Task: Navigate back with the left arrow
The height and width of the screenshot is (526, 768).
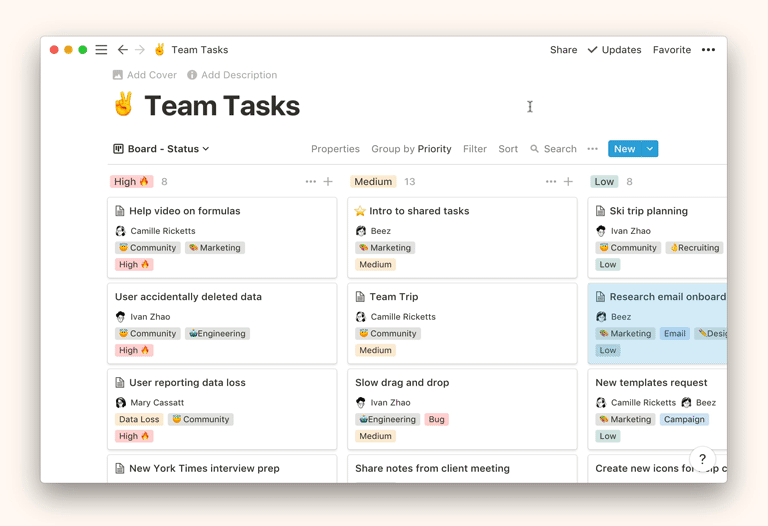Action: tap(122, 50)
